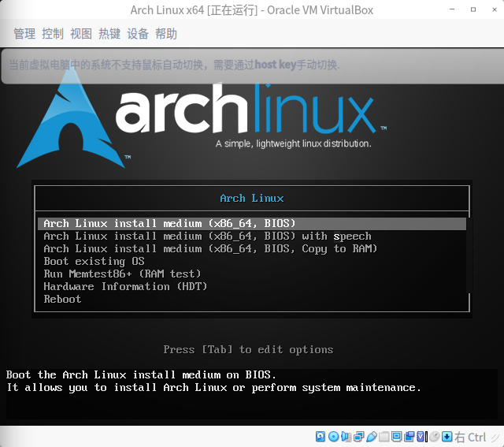
Task: Click the mouse capture notification banner
Action: pos(252,65)
